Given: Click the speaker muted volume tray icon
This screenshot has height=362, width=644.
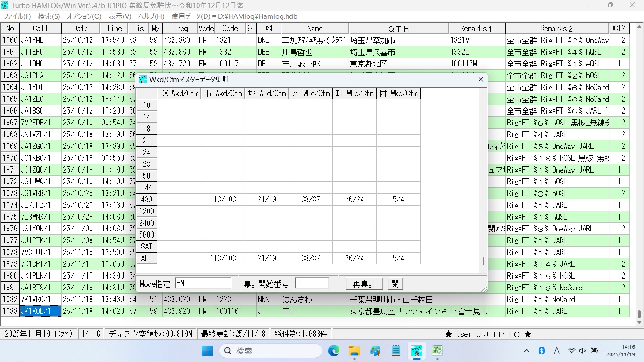Looking at the screenshot, I should point(583,351).
